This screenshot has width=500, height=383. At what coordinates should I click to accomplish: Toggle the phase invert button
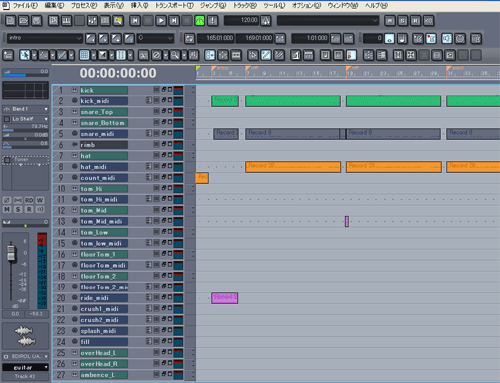pyautogui.click(x=7, y=200)
